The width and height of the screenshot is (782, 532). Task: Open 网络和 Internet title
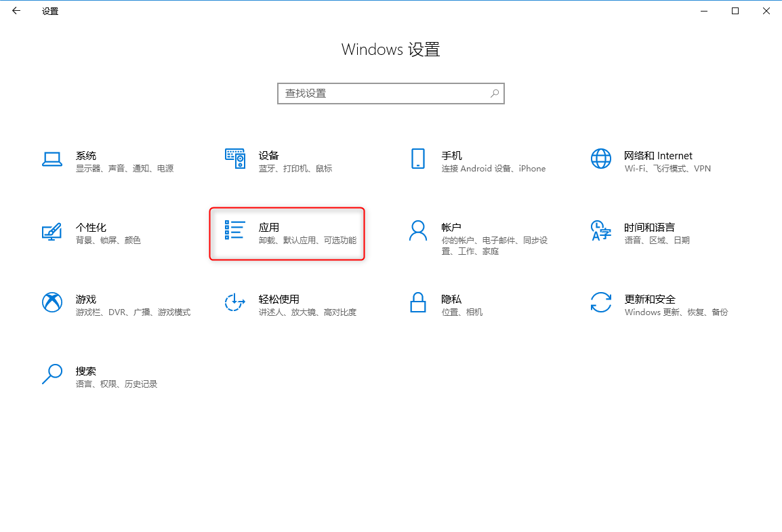tap(658, 156)
